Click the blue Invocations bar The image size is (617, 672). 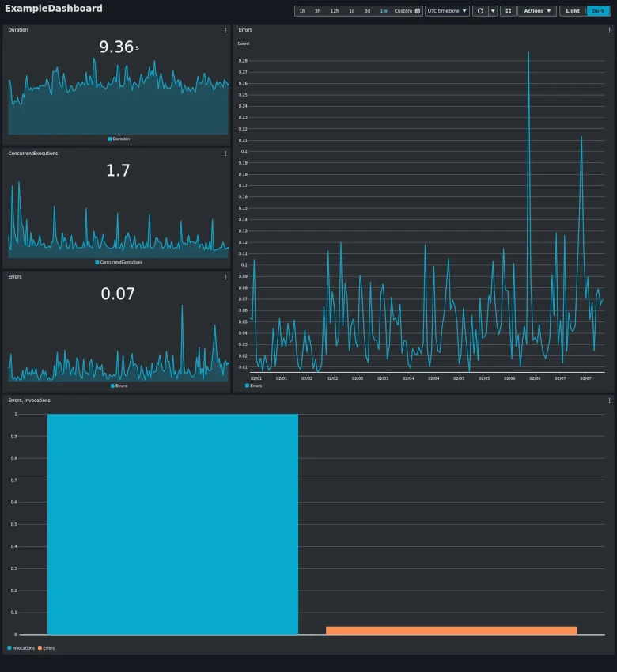coord(172,522)
